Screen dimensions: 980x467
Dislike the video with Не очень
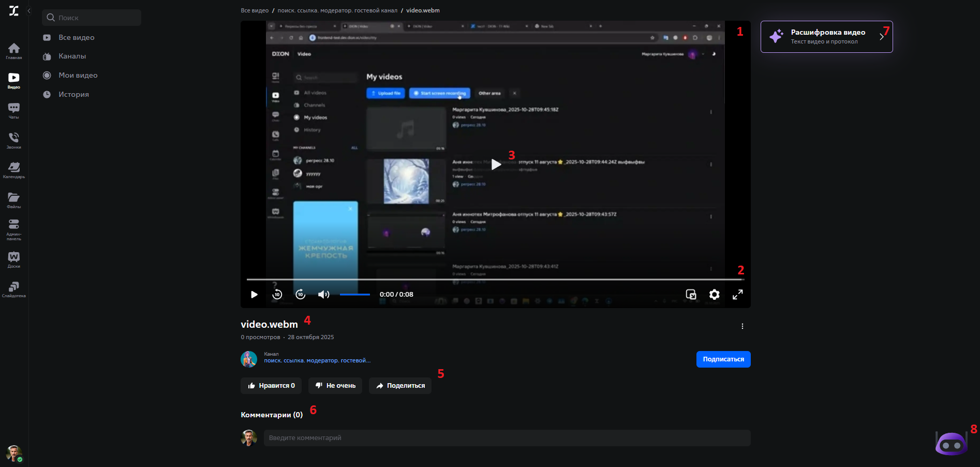coord(335,386)
